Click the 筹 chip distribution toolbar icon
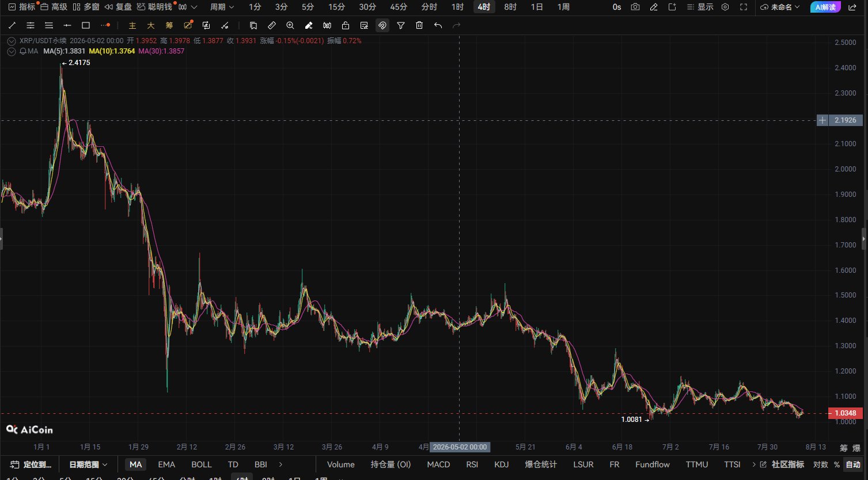 tap(169, 25)
